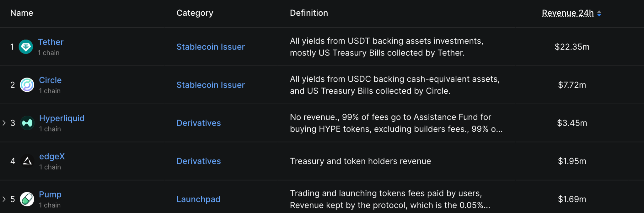Open the Hyperliquid protocol link

click(62, 118)
